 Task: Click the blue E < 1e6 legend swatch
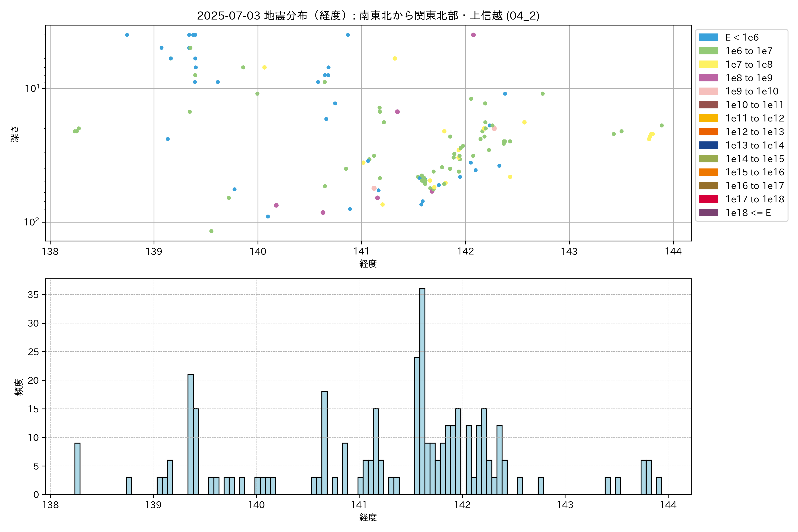708,37
